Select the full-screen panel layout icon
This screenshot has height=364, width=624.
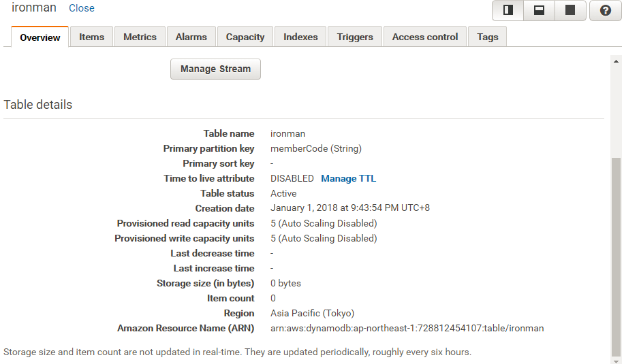click(x=570, y=10)
